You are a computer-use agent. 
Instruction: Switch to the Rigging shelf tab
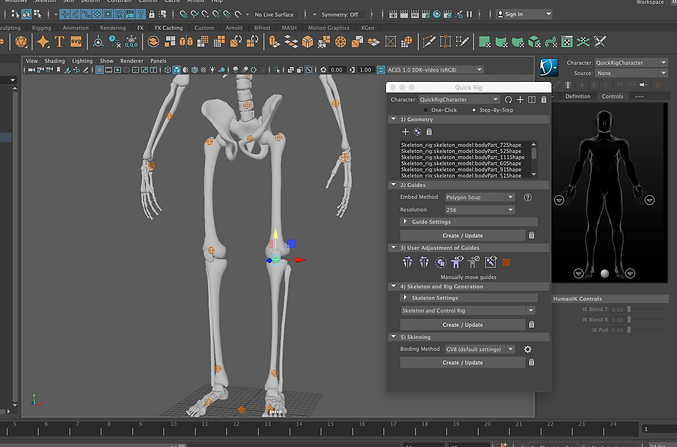pyautogui.click(x=41, y=28)
